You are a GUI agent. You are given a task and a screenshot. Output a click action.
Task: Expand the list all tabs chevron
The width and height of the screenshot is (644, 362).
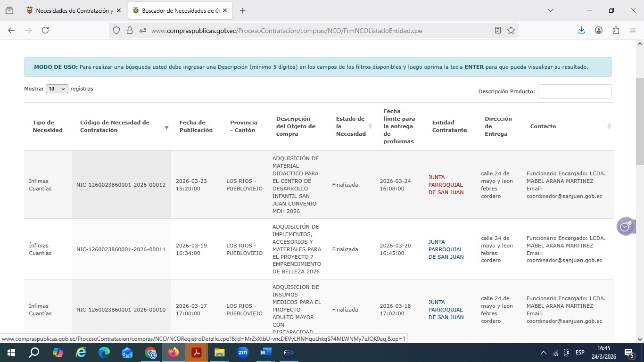click(x=550, y=10)
